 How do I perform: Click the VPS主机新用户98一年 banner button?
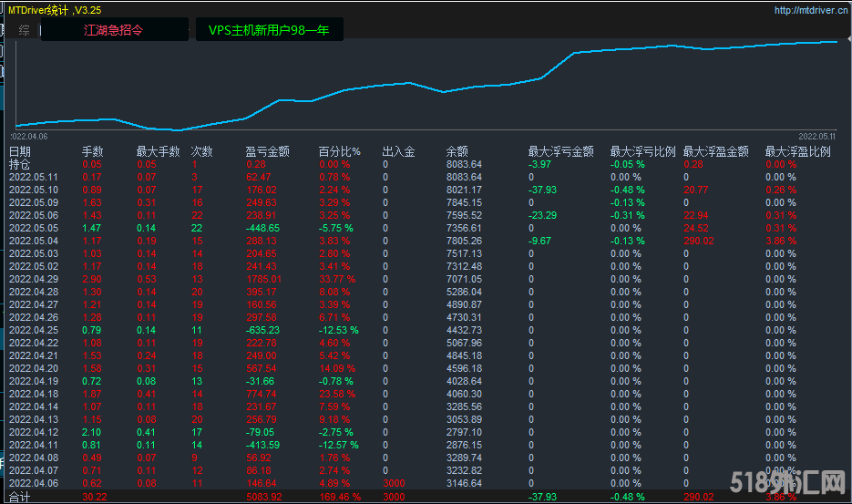pos(269,30)
